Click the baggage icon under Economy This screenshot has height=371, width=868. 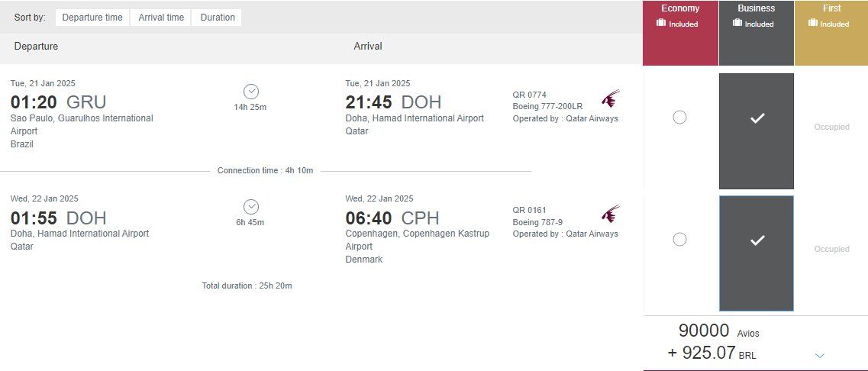pyautogui.click(x=661, y=24)
